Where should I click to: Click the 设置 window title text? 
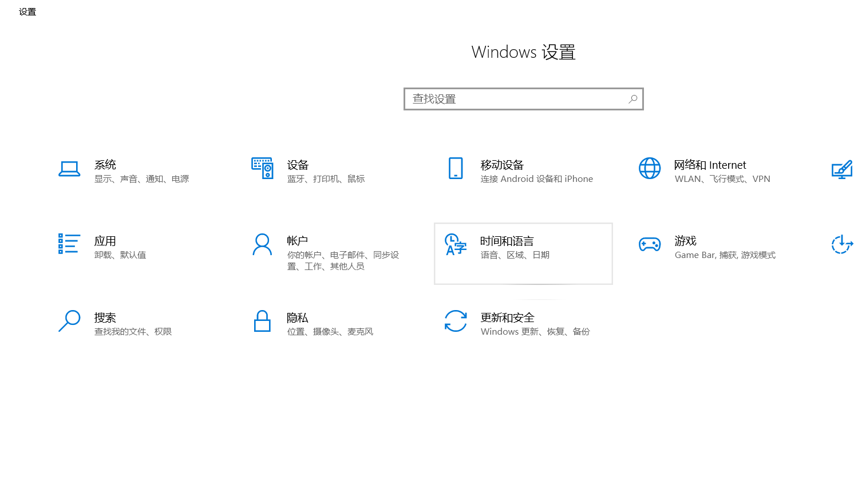tap(27, 11)
